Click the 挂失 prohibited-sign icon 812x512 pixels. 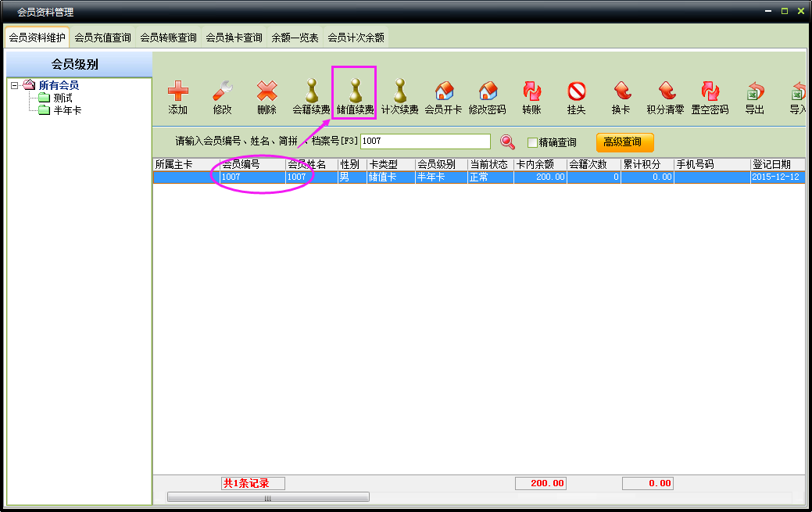pos(577,91)
